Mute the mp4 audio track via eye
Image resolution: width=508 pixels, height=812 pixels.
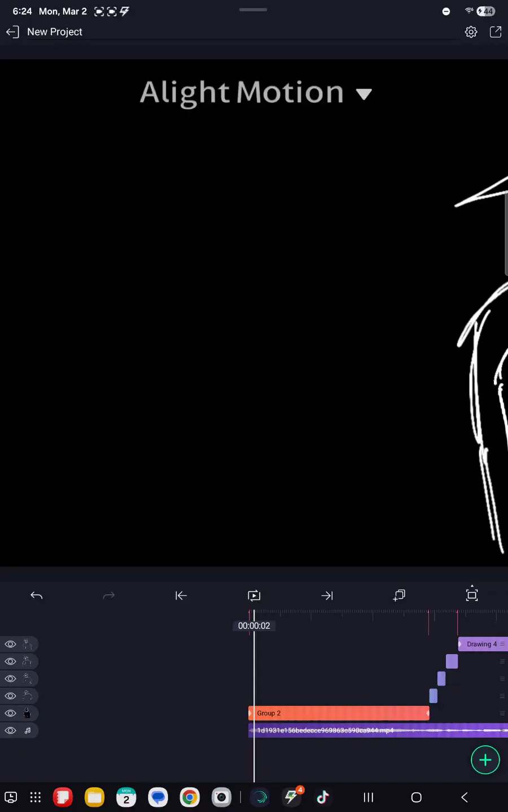tap(10, 730)
